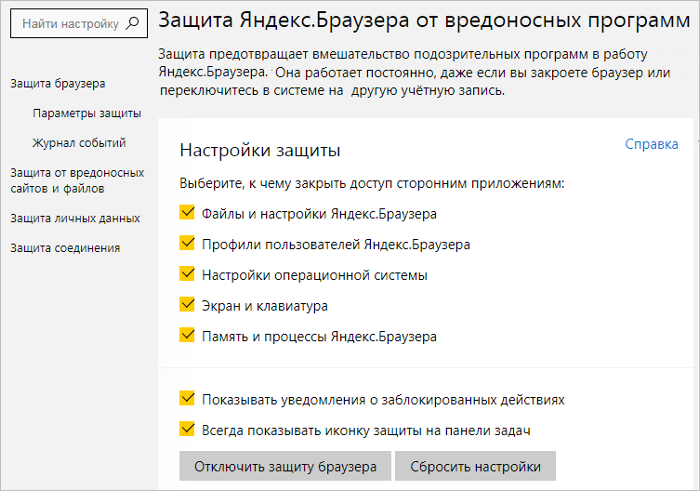This screenshot has height=491, width=700.
Task: Toggle Профили пользователей Яндекс.Браузера checkbox
Action: click(187, 243)
